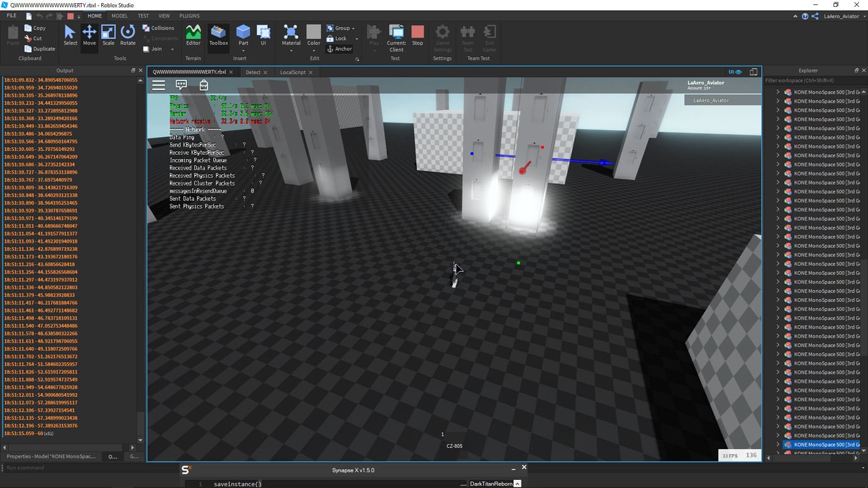Viewport: 868px width, 488px height.
Task: Select LaAero_Aviator in the player list
Action: 723,100
